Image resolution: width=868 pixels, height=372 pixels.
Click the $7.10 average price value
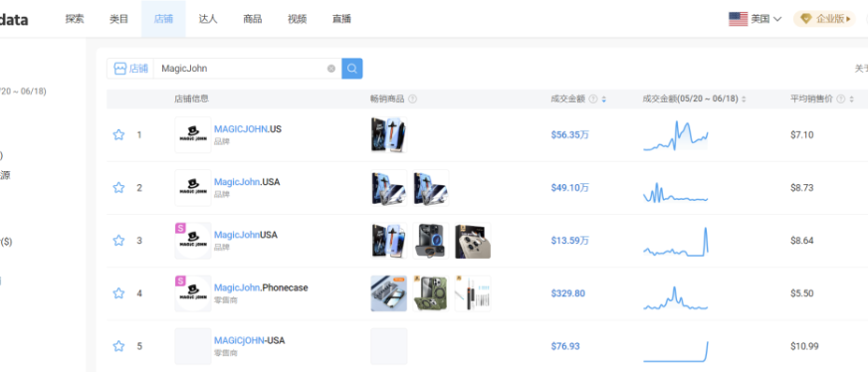coord(802,135)
